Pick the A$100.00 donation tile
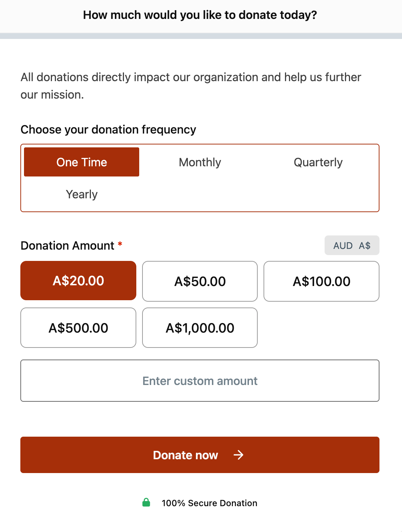Viewport: 402px width, 532px height. tap(321, 281)
